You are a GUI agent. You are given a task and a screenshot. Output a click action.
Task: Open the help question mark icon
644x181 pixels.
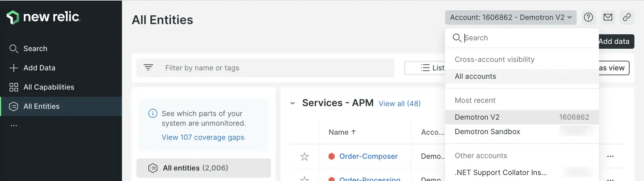(588, 17)
